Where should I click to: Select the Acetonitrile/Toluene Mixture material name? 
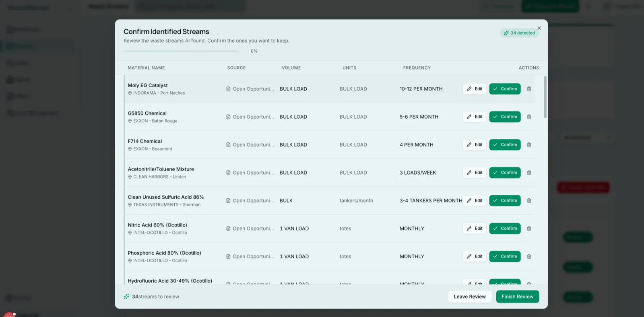tap(161, 169)
